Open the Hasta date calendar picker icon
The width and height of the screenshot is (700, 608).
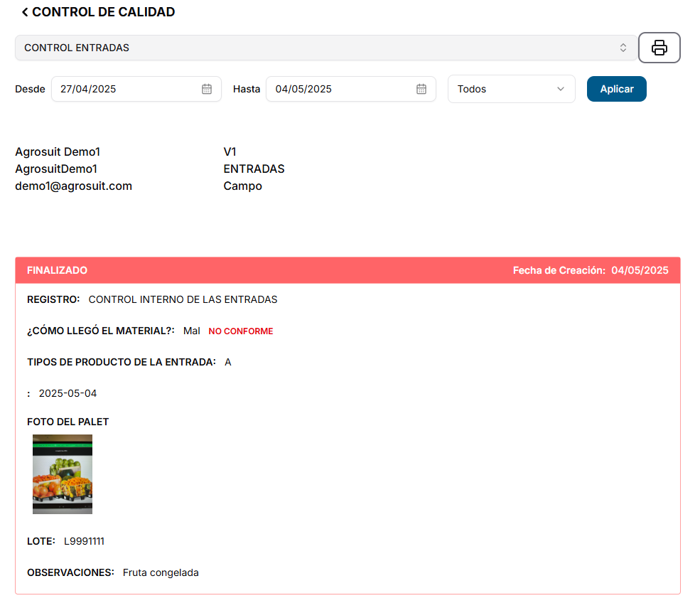click(x=421, y=89)
